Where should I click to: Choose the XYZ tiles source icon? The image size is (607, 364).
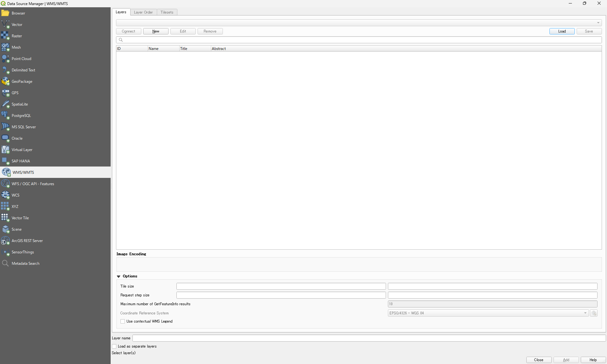tap(5, 207)
